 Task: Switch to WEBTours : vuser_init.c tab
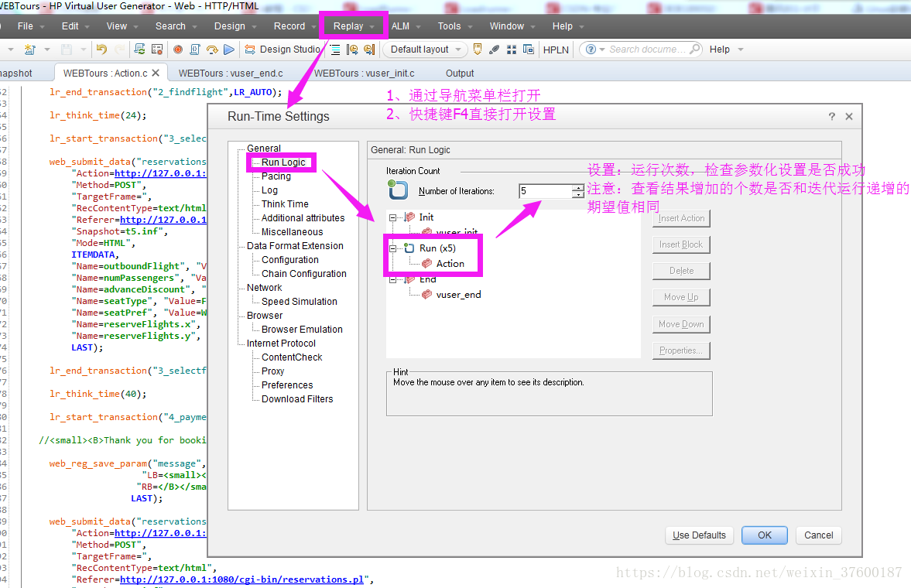coord(365,73)
